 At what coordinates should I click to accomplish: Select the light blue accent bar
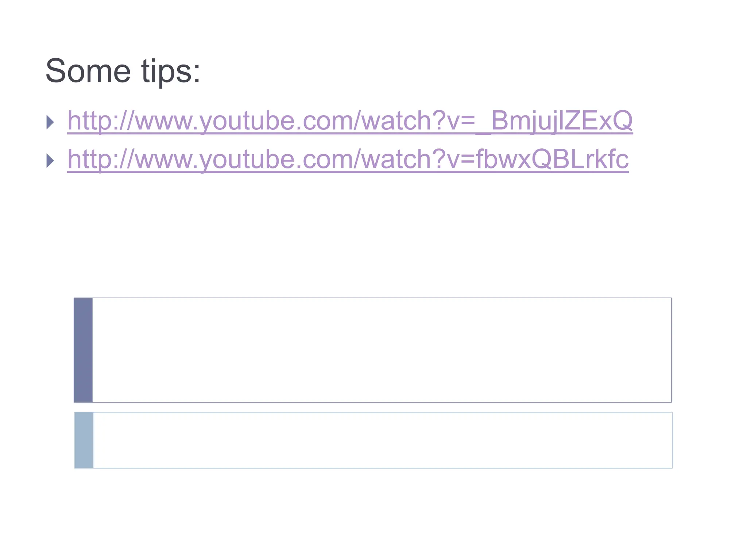tap(84, 440)
